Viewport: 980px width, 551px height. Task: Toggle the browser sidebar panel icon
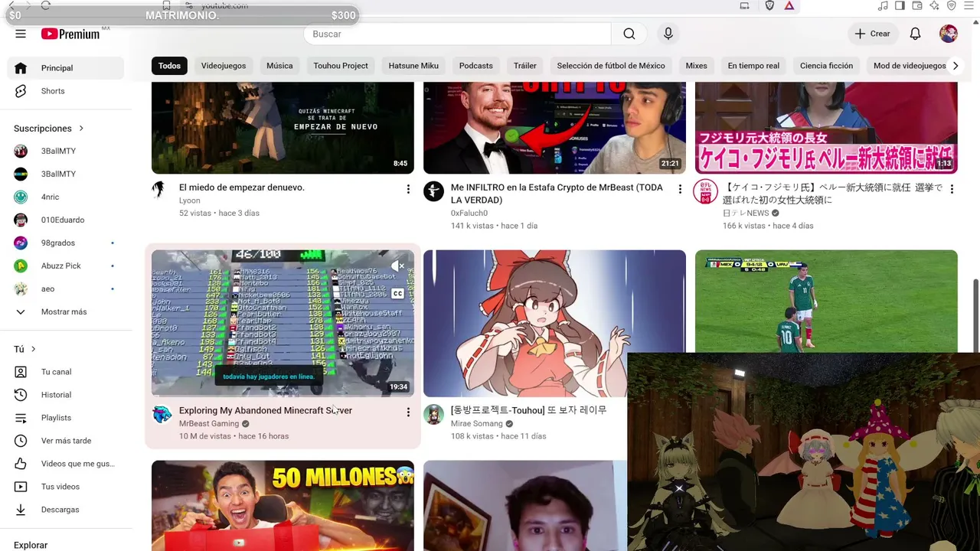[900, 5]
